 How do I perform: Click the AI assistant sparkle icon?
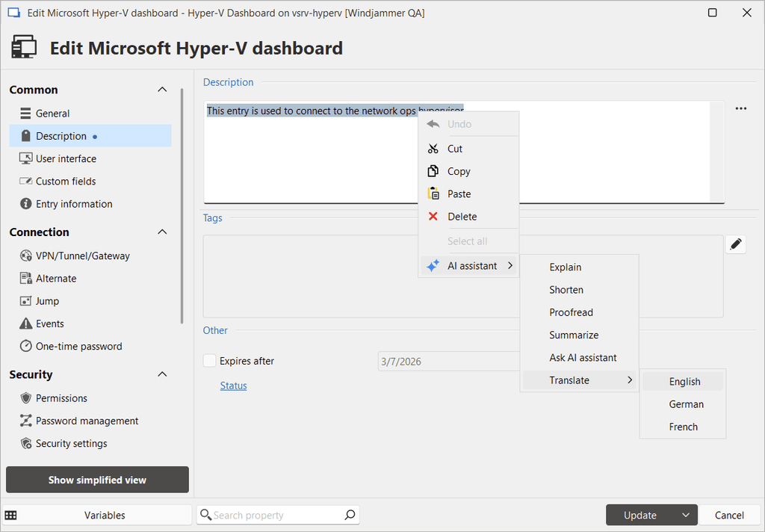(x=433, y=266)
